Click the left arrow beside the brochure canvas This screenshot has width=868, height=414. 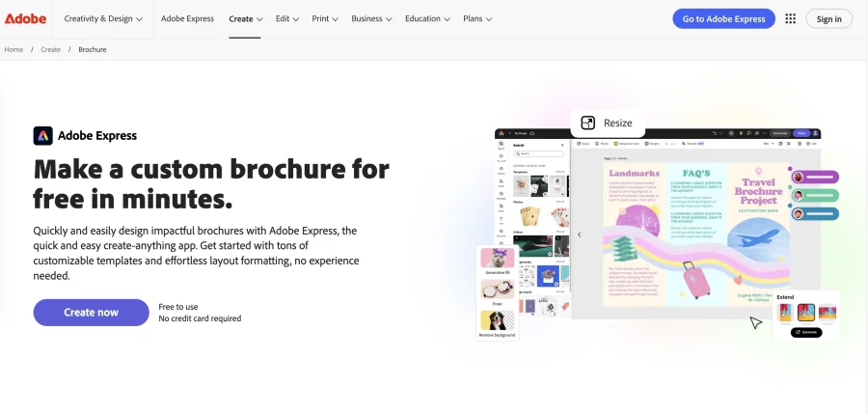[580, 235]
